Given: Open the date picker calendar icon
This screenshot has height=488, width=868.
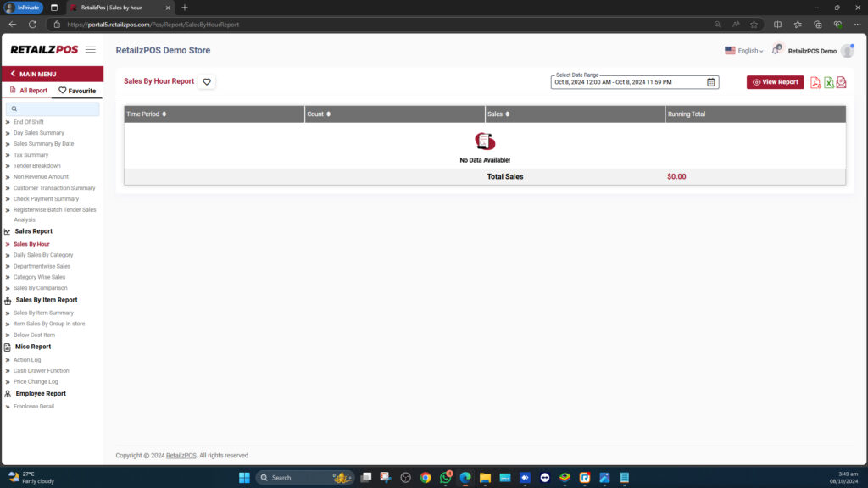Looking at the screenshot, I should pos(710,82).
